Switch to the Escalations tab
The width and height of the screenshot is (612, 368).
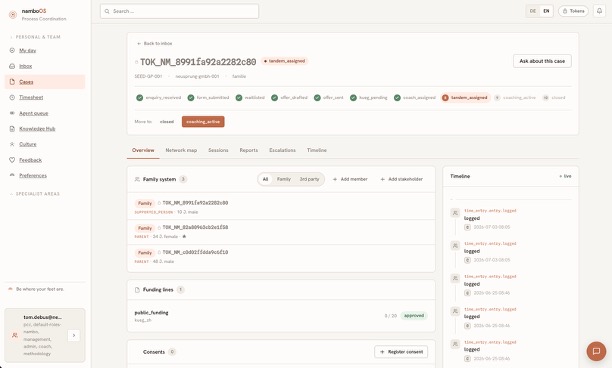pyautogui.click(x=282, y=150)
